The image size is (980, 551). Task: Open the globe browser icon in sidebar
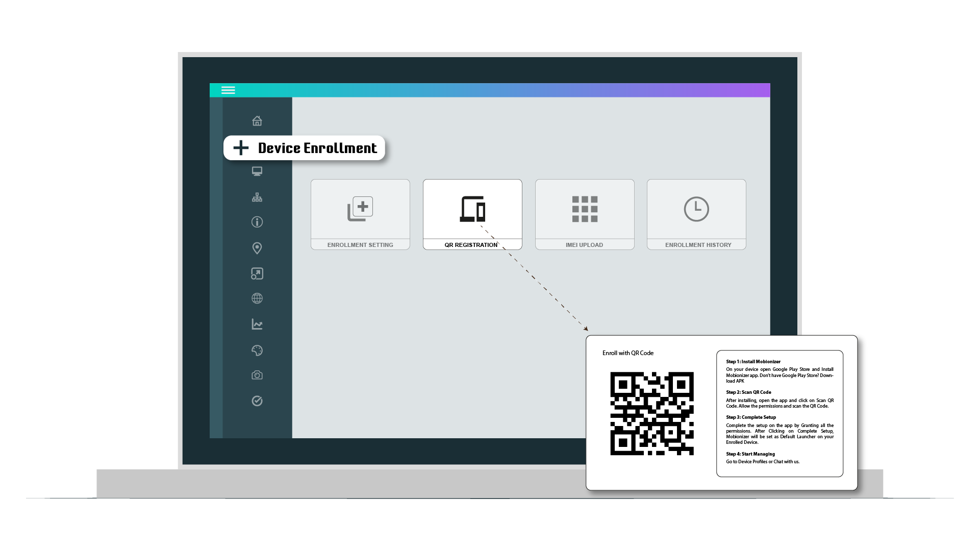(x=257, y=298)
